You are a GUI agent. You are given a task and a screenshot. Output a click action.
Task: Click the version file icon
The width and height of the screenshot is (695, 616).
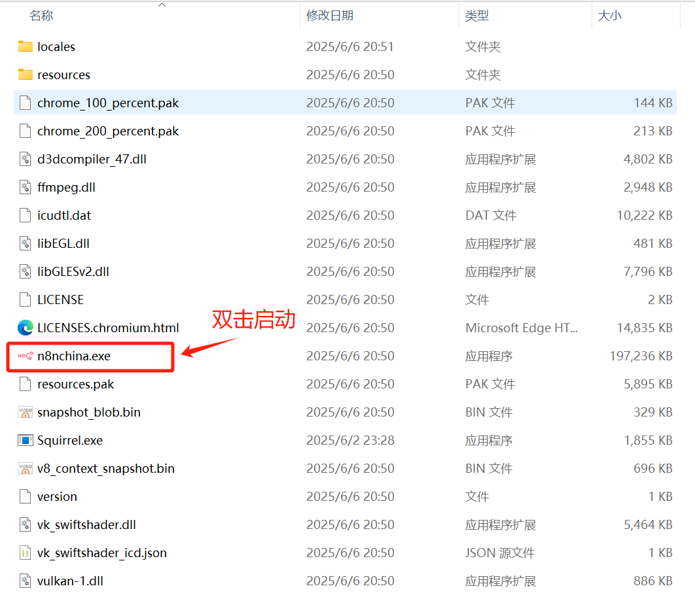26,496
